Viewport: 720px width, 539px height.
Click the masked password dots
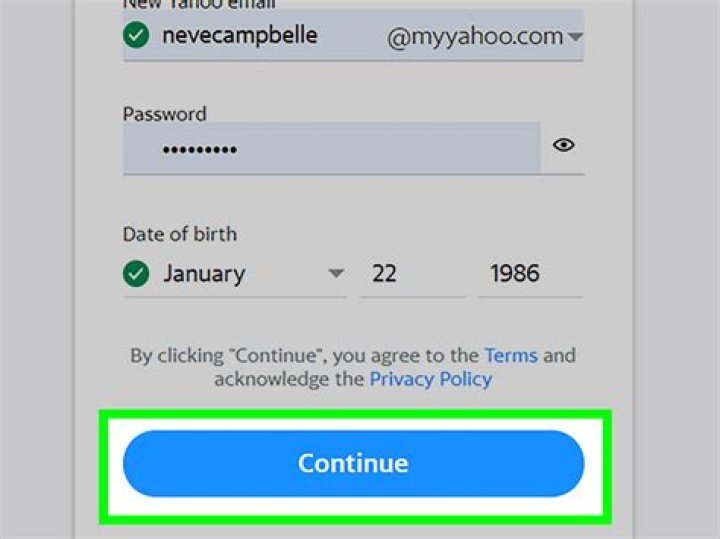[x=199, y=149]
